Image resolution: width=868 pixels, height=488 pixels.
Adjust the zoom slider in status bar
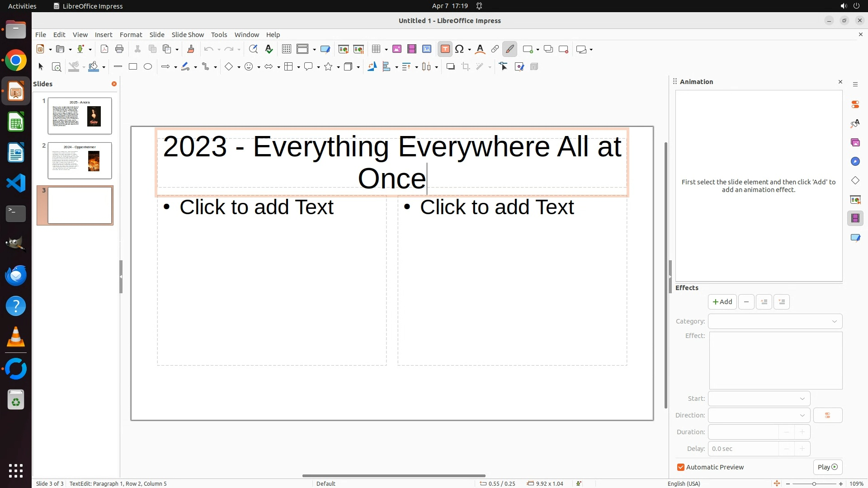click(814, 484)
